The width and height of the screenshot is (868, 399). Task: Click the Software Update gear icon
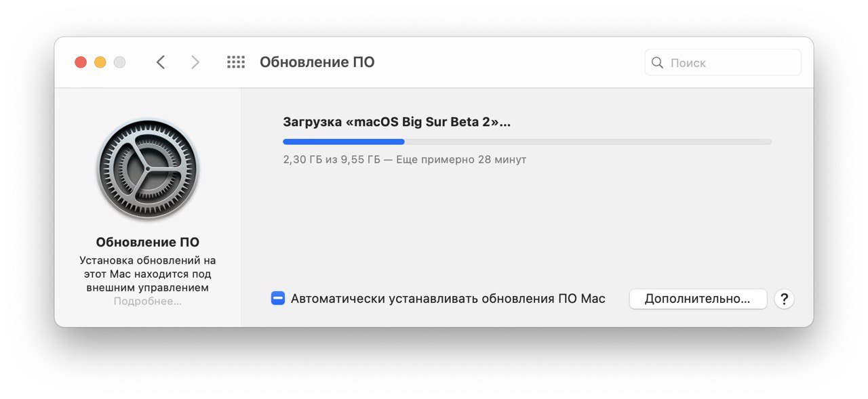coord(148,169)
